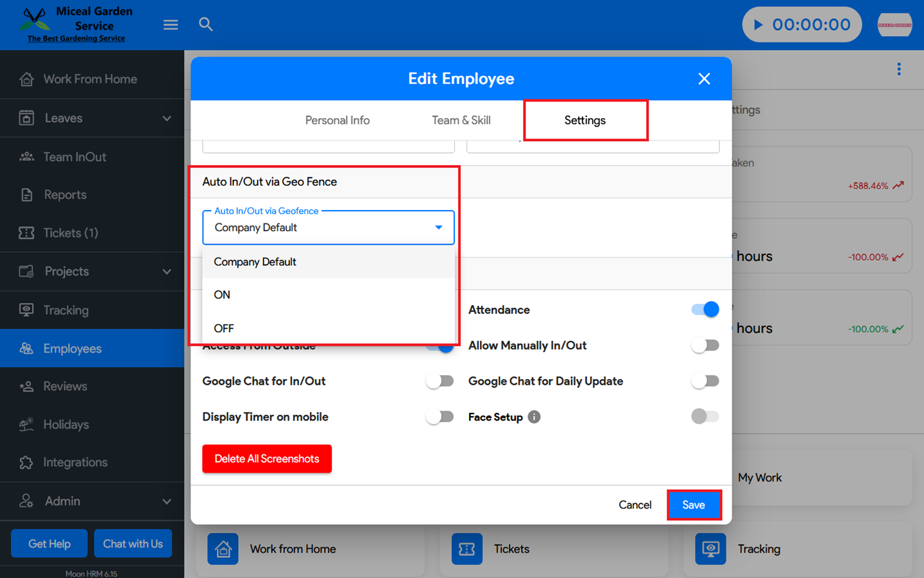Enable Allow Manually In/Out toggle
Viewport: 924px width, 578px height.
tap(705, 346)
